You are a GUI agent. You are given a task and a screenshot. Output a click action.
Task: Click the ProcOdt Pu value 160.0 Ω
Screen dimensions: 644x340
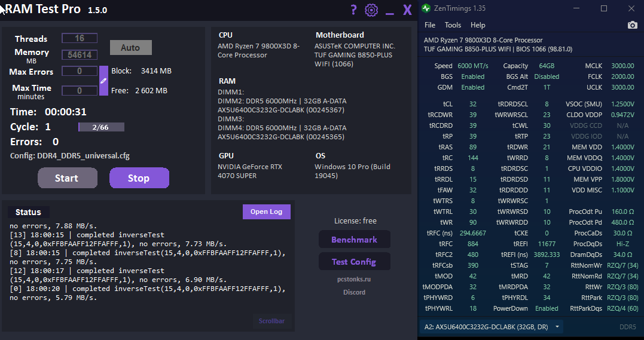(x=622, y=212)
